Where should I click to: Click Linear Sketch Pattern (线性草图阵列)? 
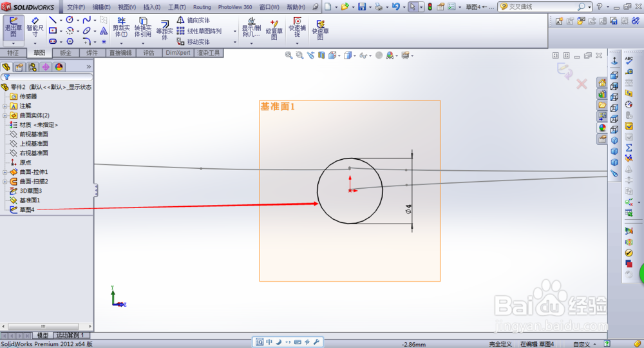click(x=199, y=31)
